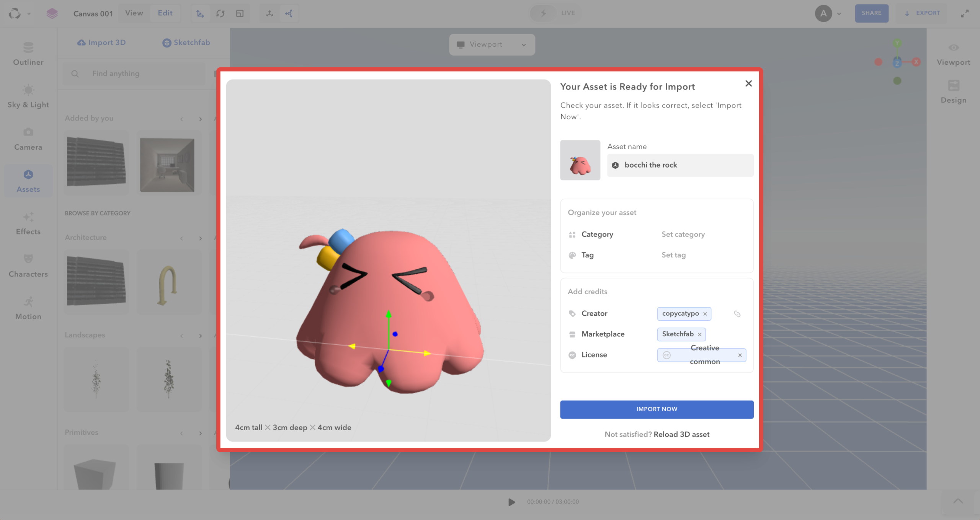Open the Viewport dropdown
Image resolution: width=980 pixels, height=520 pixels.
click(492, 45)
